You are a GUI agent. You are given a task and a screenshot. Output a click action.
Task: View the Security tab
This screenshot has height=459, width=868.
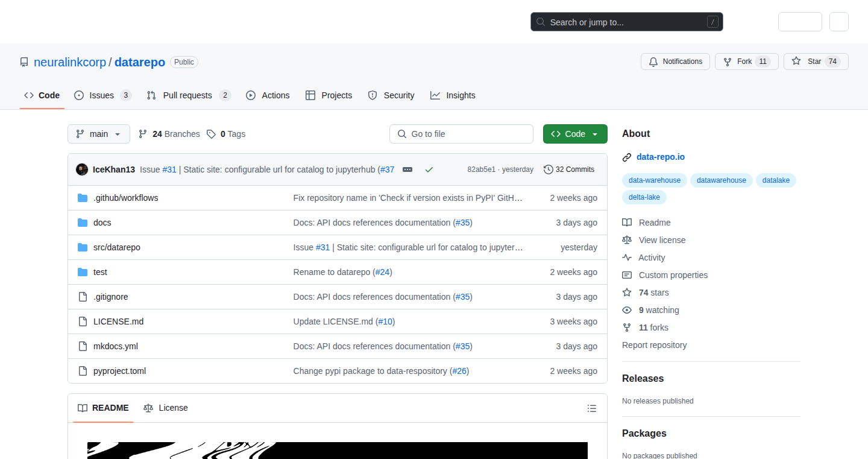click(x=391, y=95)
